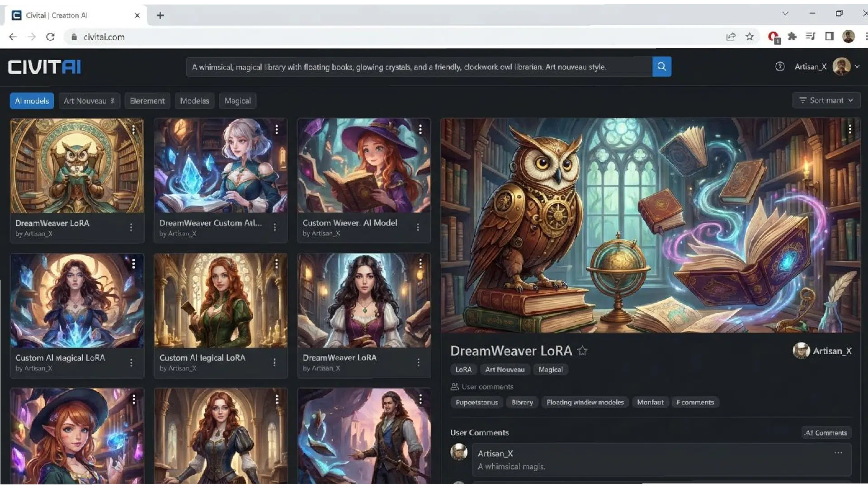This screenshot has width=868, height=488.
Task: Select the AI models tab
Action: (x=32, y=101)
